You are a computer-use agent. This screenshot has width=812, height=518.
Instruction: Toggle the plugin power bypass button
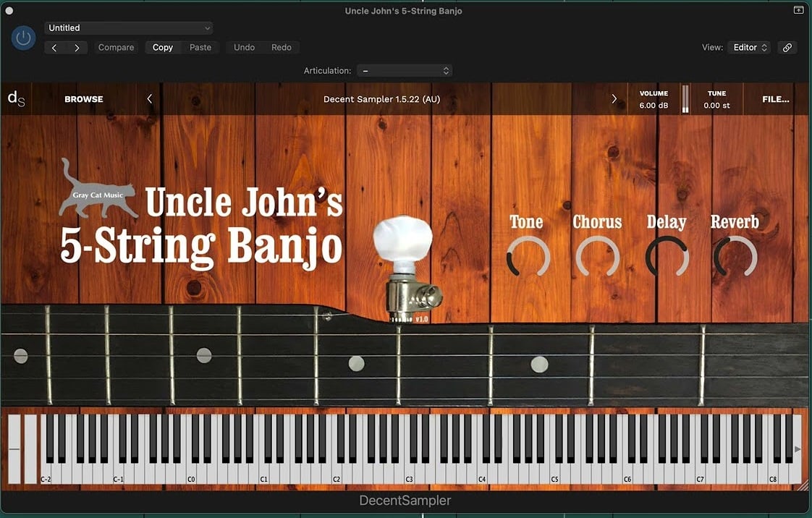click(x=23, y=38)
